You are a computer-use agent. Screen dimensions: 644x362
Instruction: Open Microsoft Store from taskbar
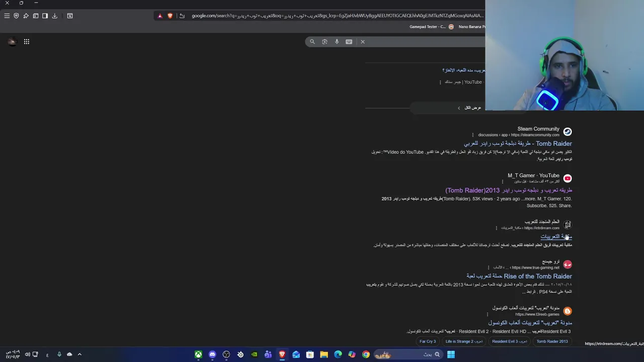click(310, 354)
